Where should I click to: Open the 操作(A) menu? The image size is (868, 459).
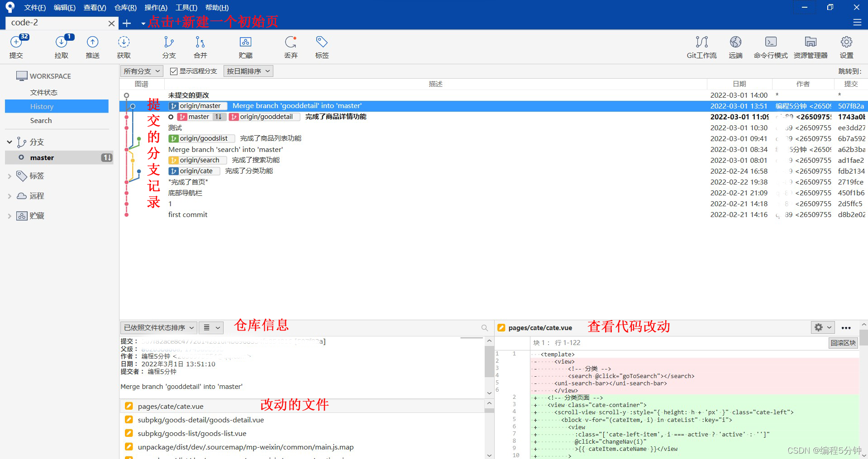156,8
